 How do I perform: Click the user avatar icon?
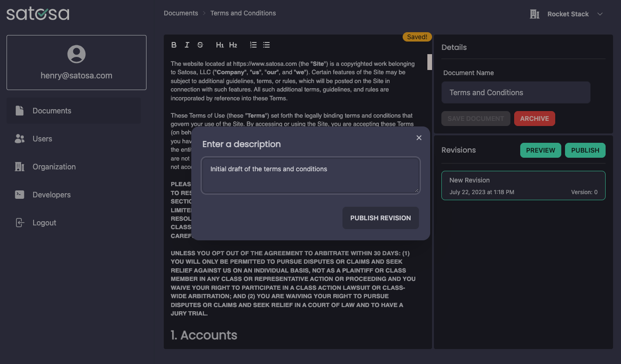[x=77, y=54]
